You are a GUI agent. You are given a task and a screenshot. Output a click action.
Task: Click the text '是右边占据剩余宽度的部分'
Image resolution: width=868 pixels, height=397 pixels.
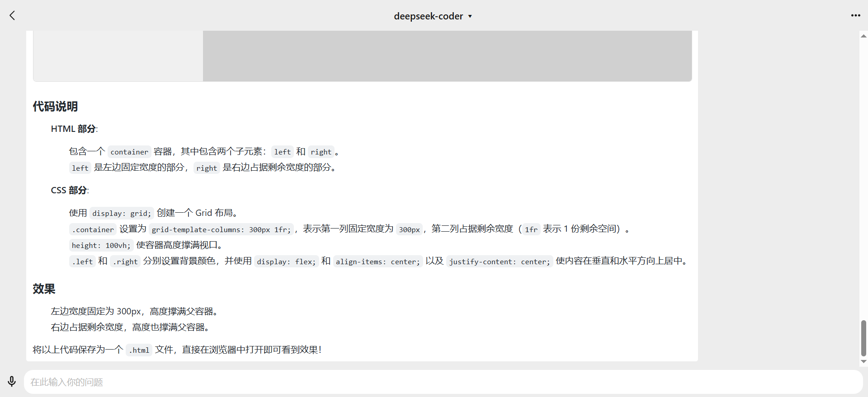click(277, 168)
